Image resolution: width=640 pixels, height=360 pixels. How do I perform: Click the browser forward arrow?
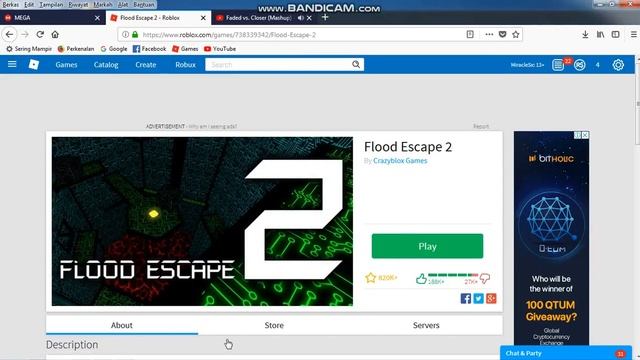pyautogui.click(x=25, y=35)
